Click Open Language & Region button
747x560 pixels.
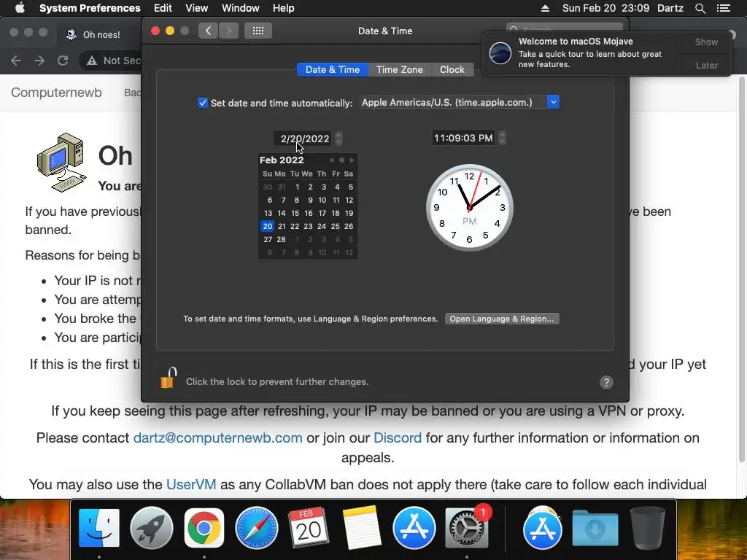(x=502, y=319)
